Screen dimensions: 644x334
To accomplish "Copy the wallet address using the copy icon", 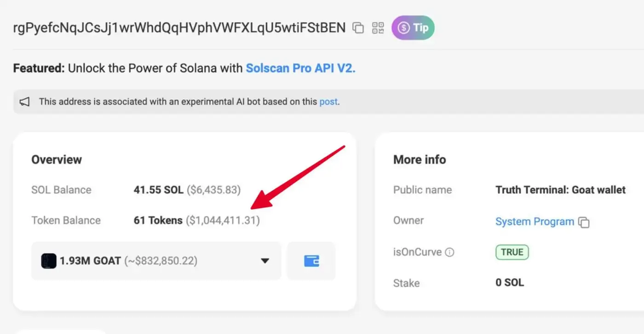I will coord(358,28).
